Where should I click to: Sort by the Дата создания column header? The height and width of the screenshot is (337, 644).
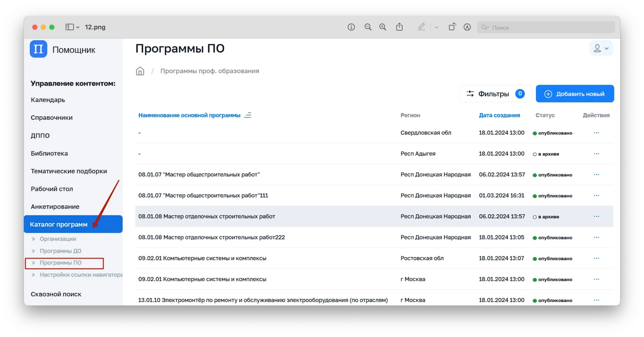pos(499,115)
